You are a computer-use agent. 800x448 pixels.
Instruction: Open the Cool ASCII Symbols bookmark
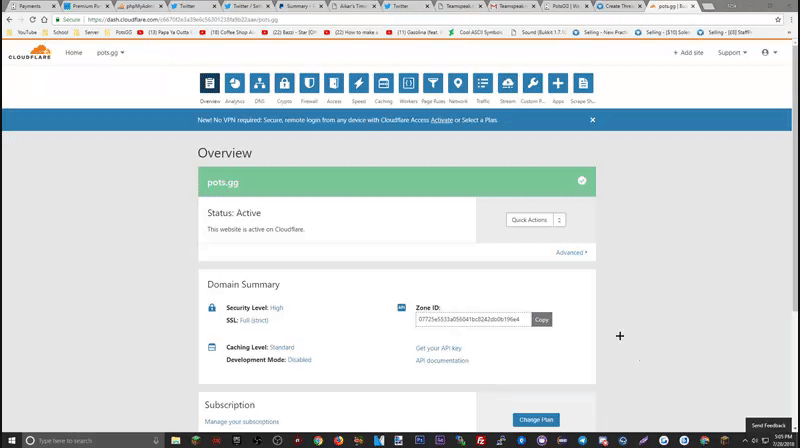[476, 32]
